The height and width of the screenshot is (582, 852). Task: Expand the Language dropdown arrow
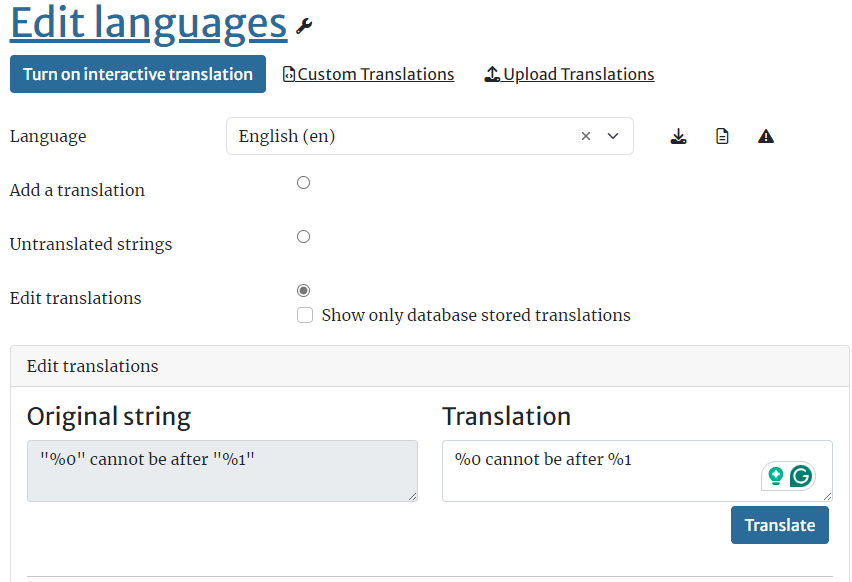coord(613,136)
